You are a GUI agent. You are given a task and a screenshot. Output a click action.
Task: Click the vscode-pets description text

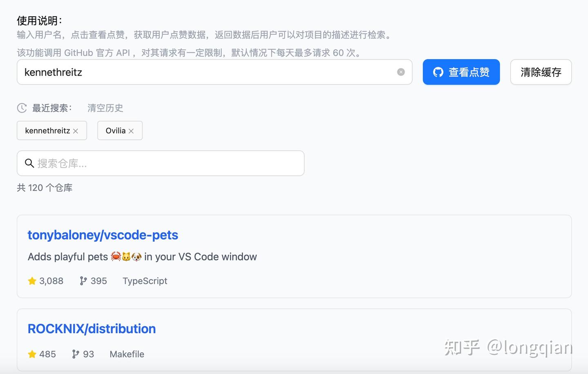pyautogui.click(x=142, y=256)
